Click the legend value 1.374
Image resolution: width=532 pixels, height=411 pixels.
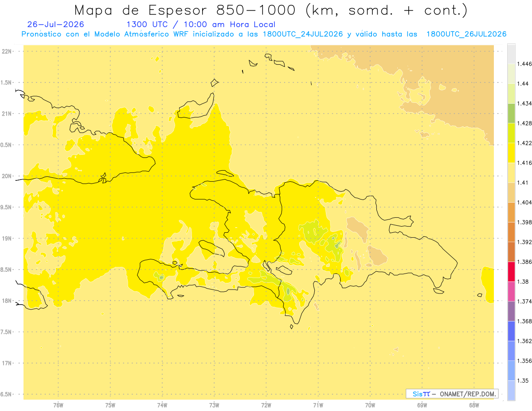pyautogui.click(x=524, y=301)
